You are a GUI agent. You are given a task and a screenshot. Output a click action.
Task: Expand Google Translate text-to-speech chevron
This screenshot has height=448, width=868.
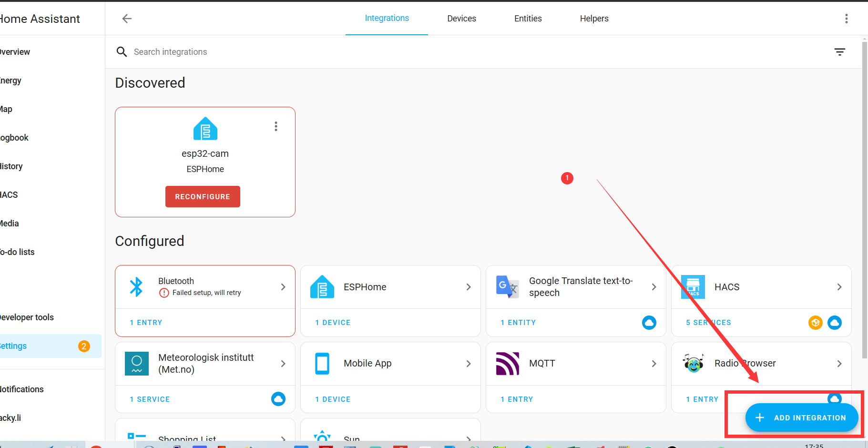pyautogui.click(x=654, y=287)
